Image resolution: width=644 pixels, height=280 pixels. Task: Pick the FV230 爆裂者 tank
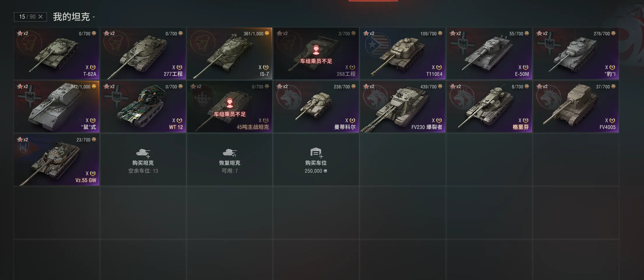coord(402,106)
